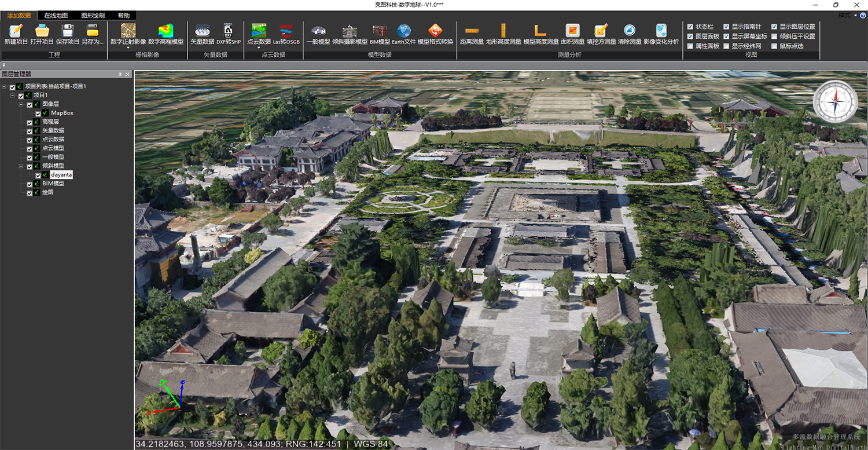Select the 面积测量 area measure tool
868x450 pixels.
click(573, 31)
